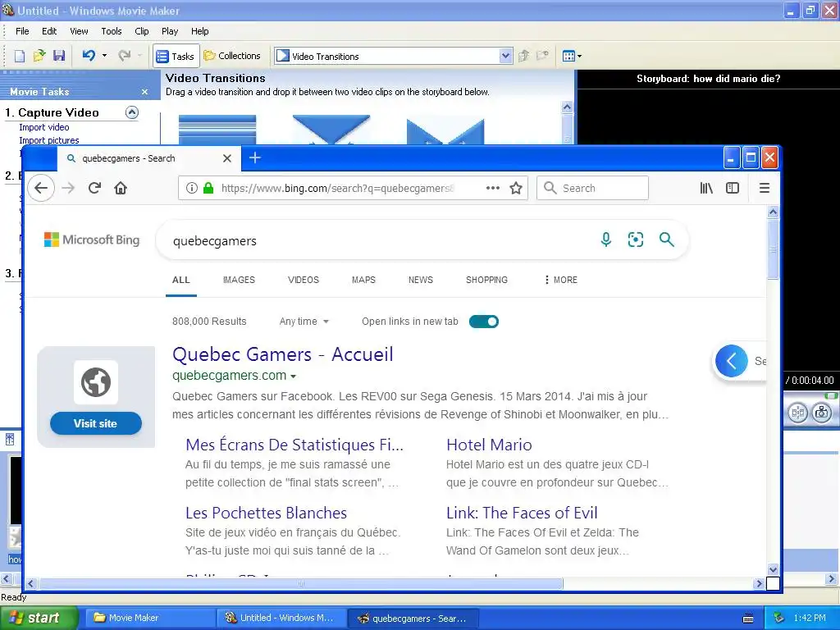Open the Tools menu

point(112,31)
